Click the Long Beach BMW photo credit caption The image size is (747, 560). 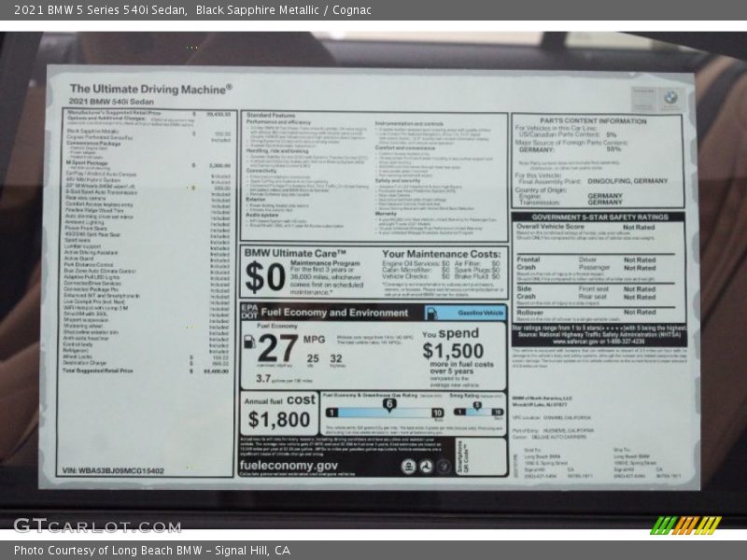[x=152, y=551]
